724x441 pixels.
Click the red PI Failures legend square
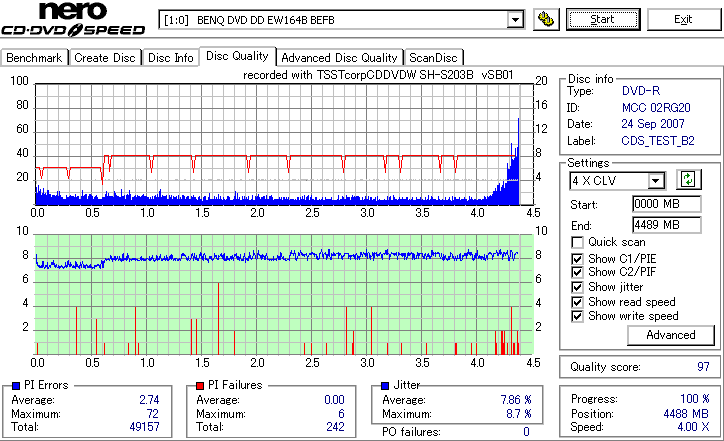200,386
